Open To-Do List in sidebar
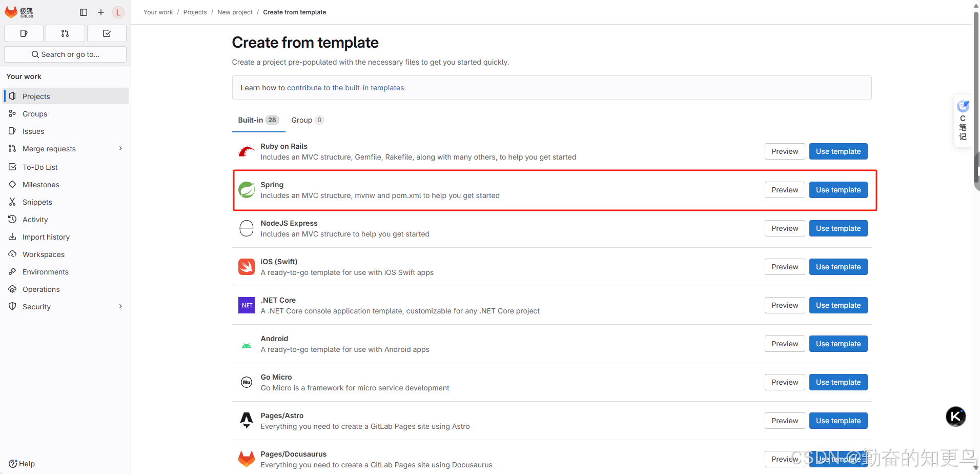This screenshot has width=980, height=474. pos(66,167)
